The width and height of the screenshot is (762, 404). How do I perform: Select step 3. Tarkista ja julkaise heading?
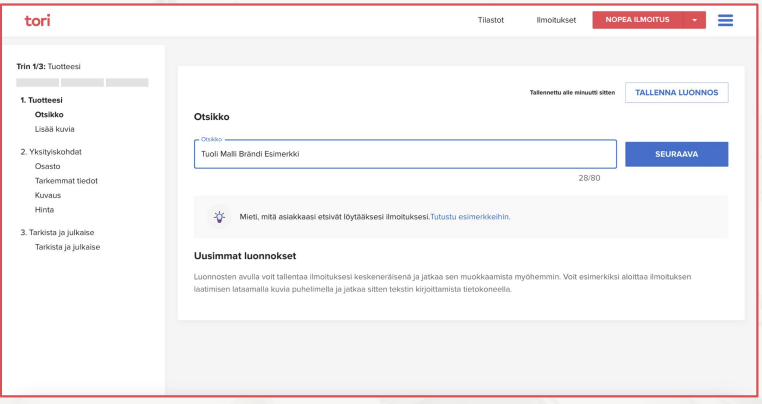(57, 232)
